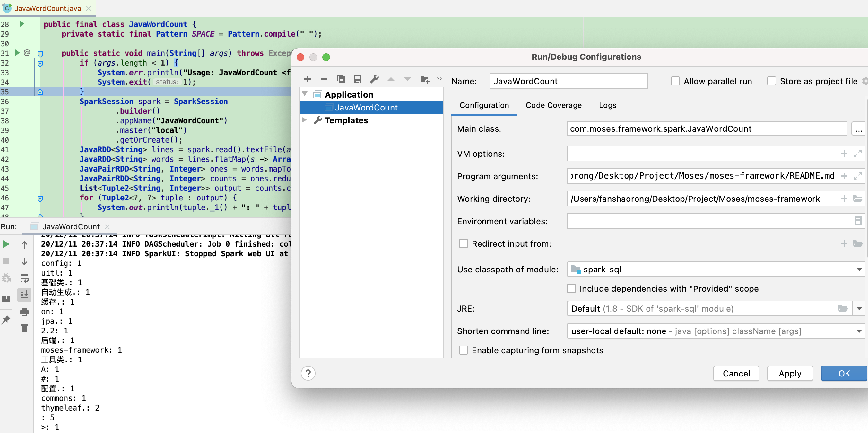Open the Shorten command line dropdown

[x=859, y=331]
